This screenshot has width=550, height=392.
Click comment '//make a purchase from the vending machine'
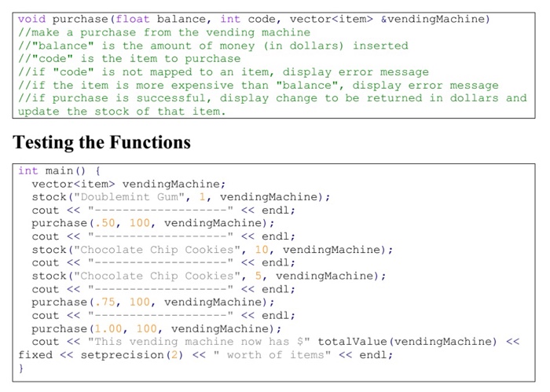pos(164,33)
